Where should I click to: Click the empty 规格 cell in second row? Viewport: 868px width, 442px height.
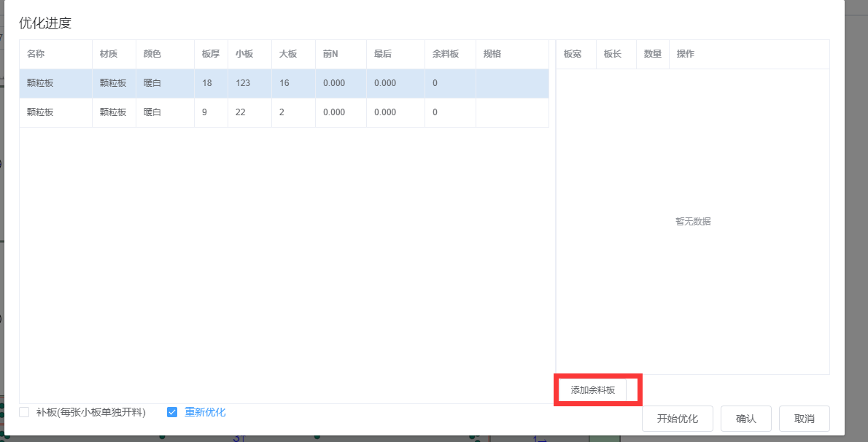coord(511,112)
